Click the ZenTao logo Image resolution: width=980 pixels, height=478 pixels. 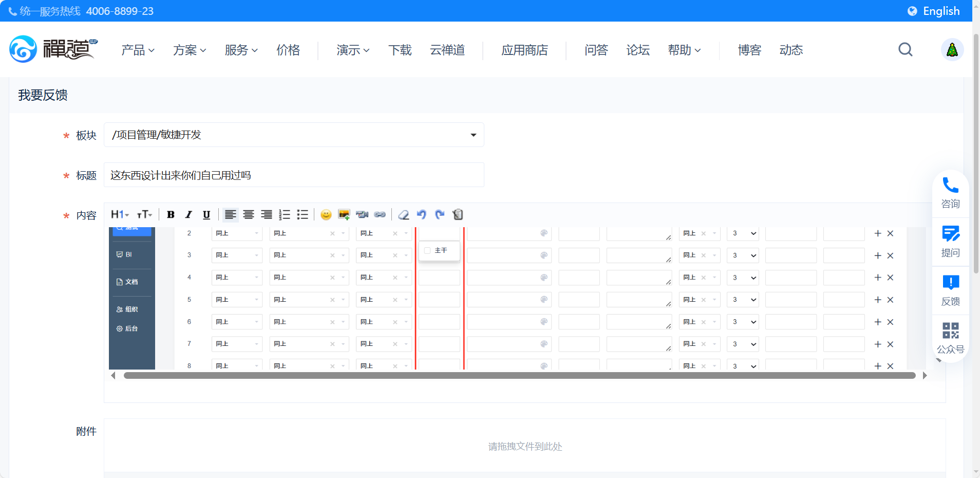click(53, 49)
